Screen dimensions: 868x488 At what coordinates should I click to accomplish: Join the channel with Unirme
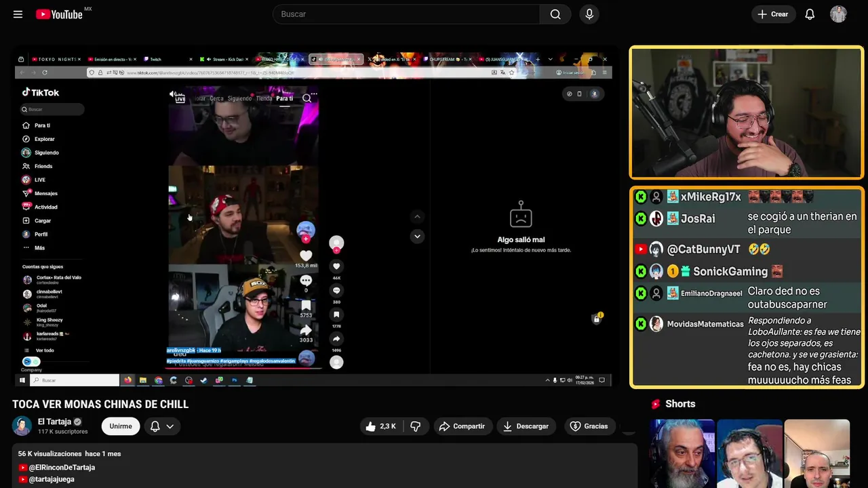[x=121, y=426]
